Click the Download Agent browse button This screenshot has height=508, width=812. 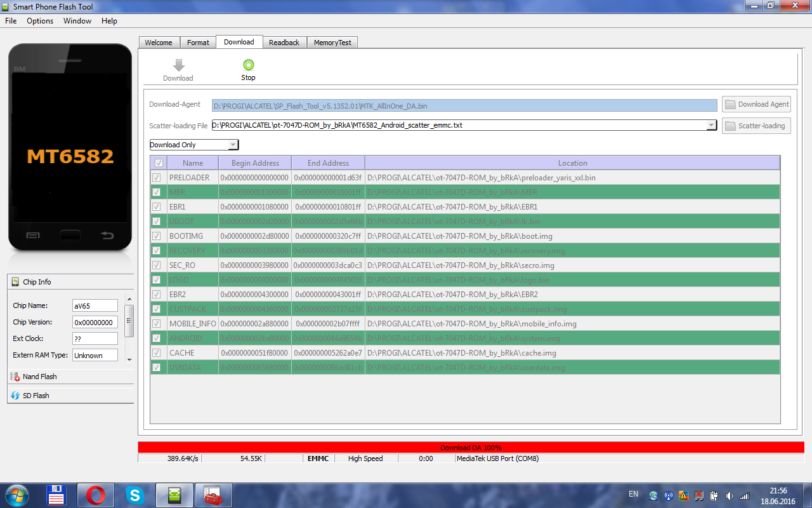[x=756, y=104]
